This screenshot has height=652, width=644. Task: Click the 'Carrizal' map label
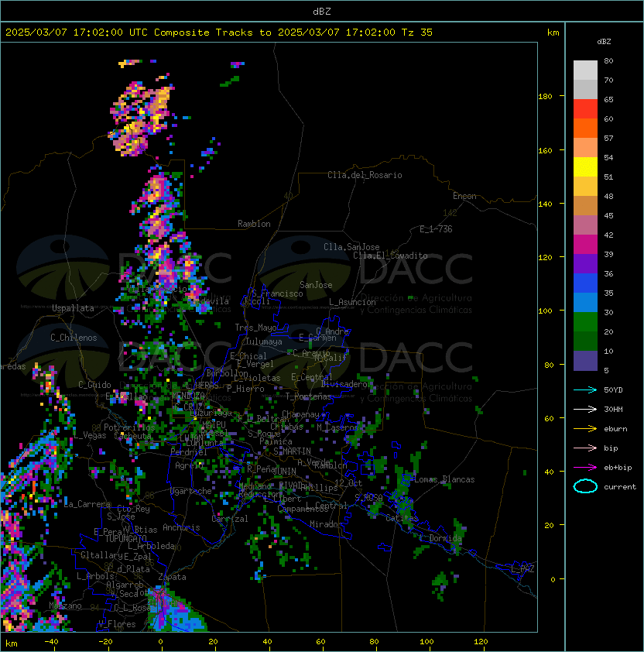pyautogui.click(x=230, y=519)
